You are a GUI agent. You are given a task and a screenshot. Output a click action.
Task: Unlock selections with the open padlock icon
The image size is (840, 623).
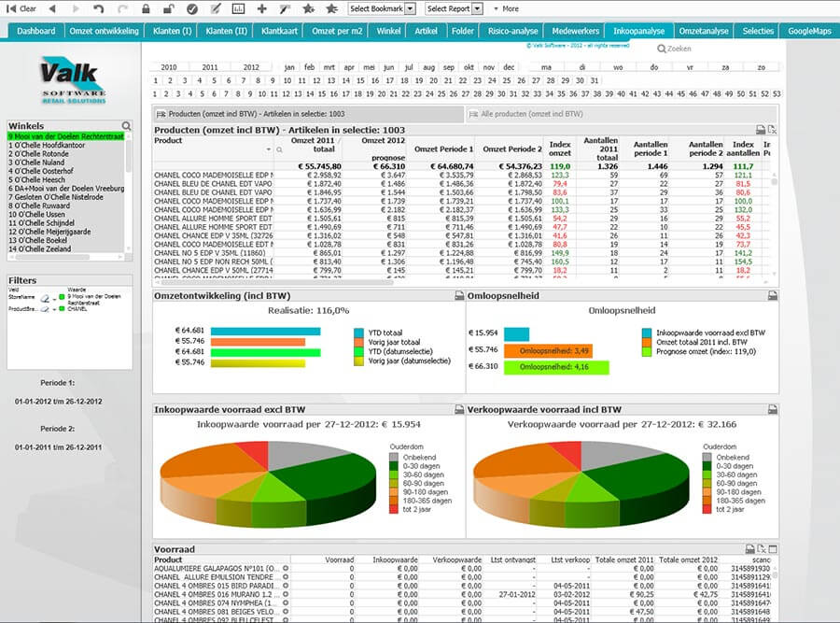(x=168, y=8)
